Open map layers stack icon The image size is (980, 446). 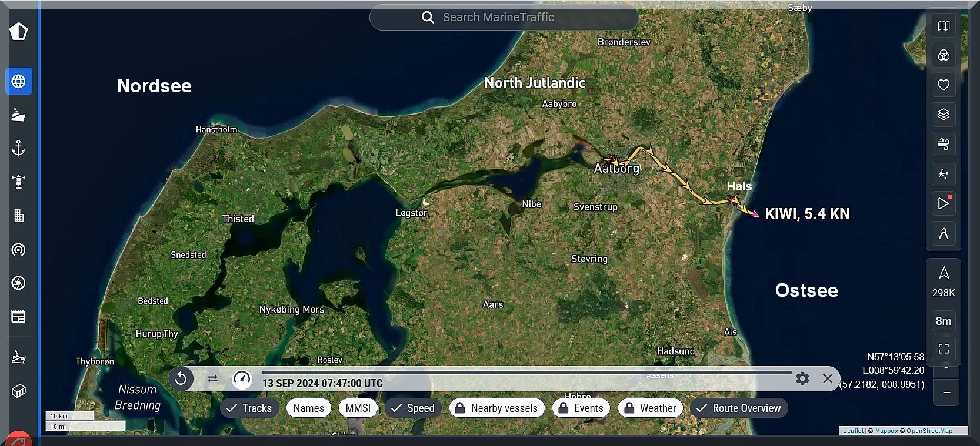click(944, 115)
